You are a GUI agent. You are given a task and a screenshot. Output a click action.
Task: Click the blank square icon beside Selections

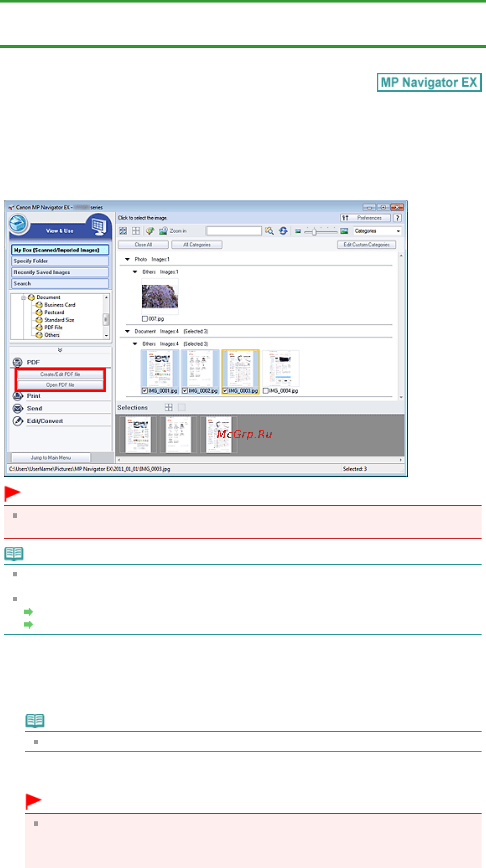(182, 407)
